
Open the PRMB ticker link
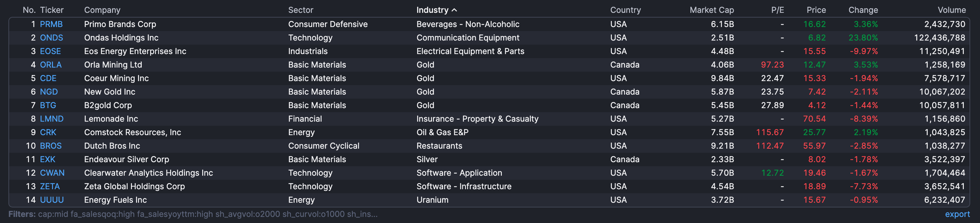point(51,24)
